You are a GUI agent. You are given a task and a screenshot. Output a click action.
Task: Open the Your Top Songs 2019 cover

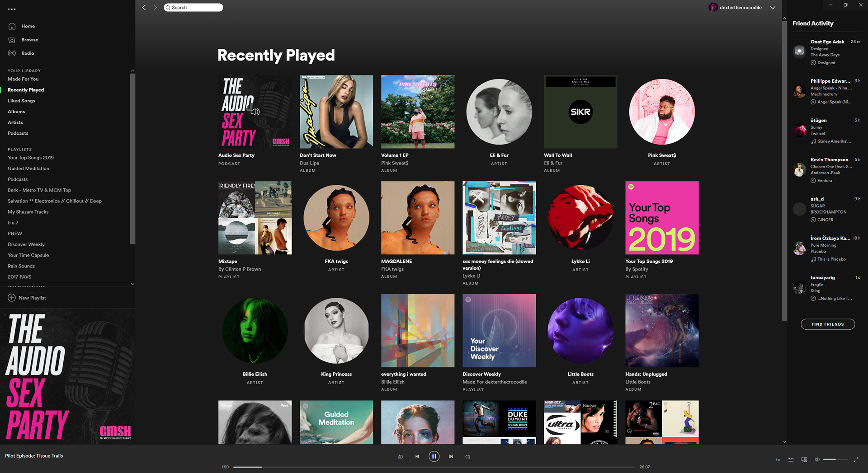tap(662, 218)
